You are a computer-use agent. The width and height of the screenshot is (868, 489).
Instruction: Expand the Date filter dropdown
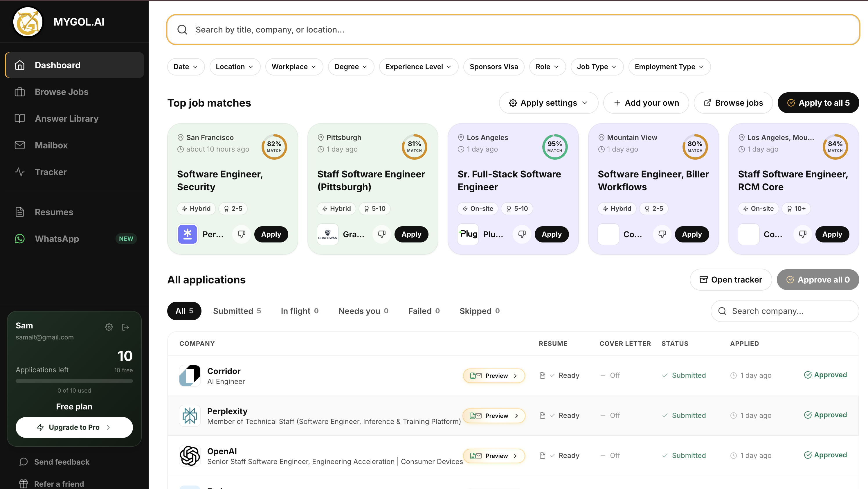[x=186, y=67]
